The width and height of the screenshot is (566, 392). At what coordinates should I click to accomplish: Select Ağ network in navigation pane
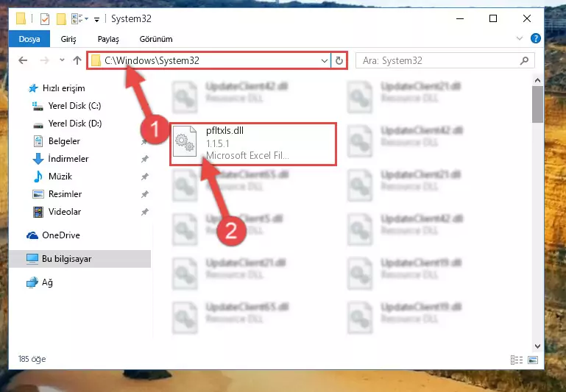pyautogui.click(x=47, y=282)
